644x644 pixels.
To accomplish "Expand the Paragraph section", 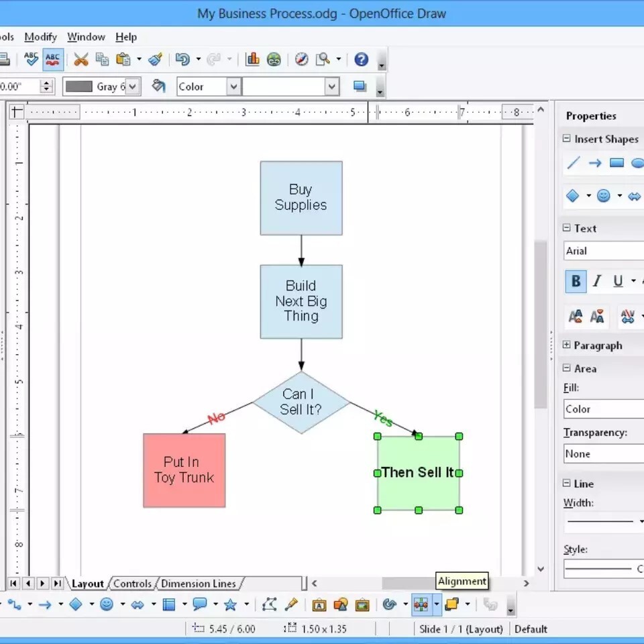I will click(x=566, y=345).
